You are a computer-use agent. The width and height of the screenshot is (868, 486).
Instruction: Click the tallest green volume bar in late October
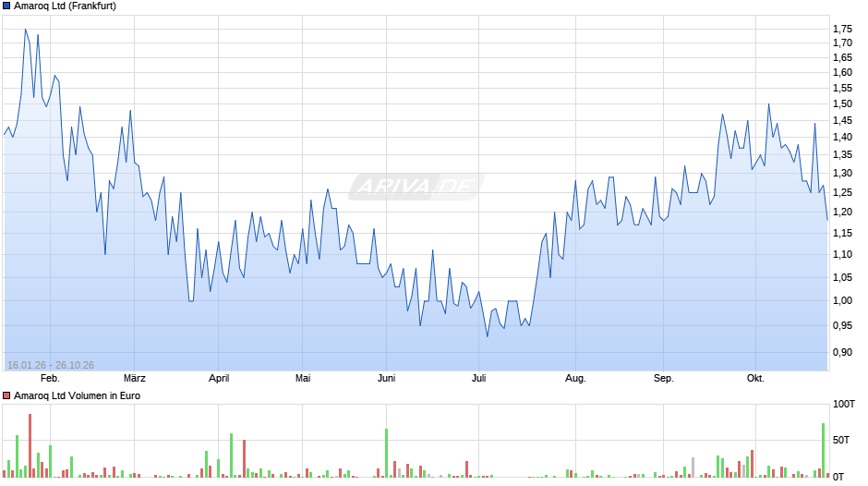coord(823,450)
